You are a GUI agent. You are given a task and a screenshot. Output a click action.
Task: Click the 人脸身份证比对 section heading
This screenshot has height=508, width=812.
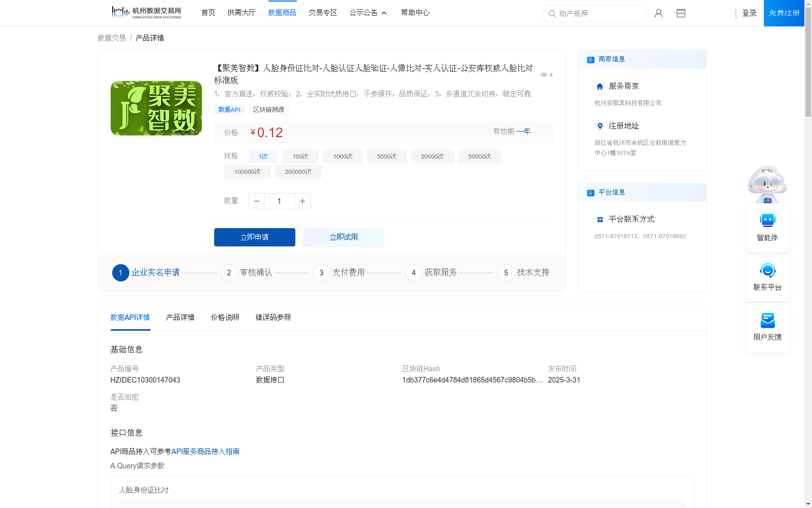pyautogui.click(x=144, y=490)
